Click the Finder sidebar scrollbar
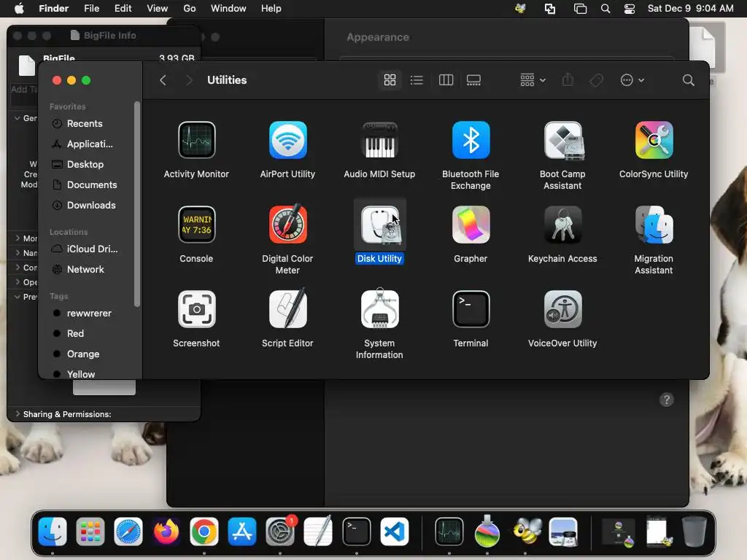Image resolution: width=747 pixels, height=560 pixels. click(x=137, y=204)
